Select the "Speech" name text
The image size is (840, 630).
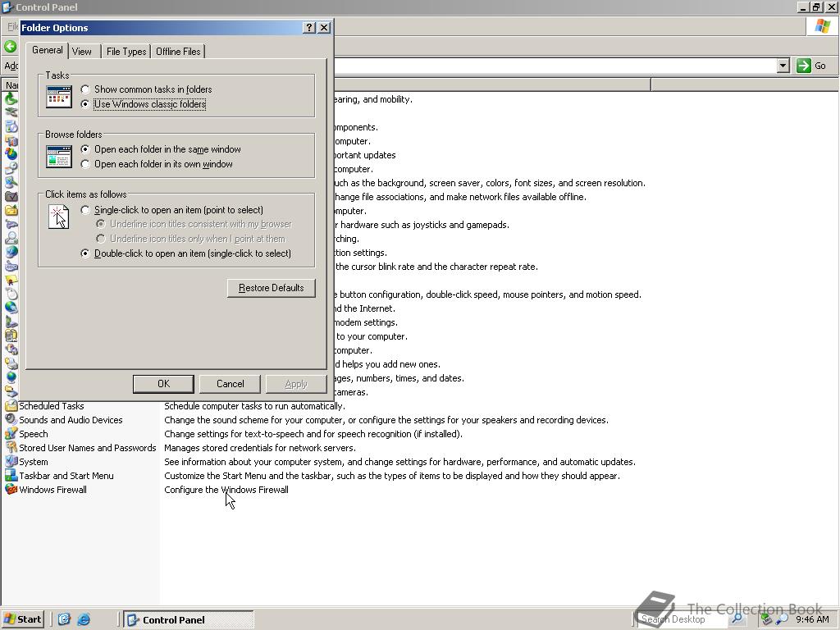pos(33,434)
